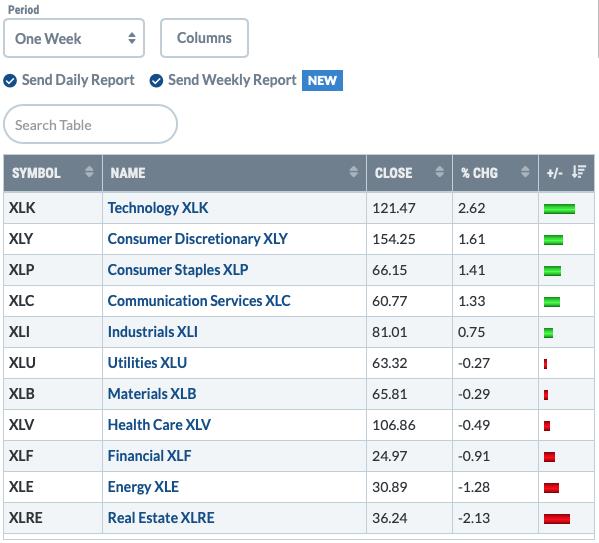This screenshot has height=543, width=599.
Task: Click the NEW badge beside Weekly Report
Action: point(322,81)
